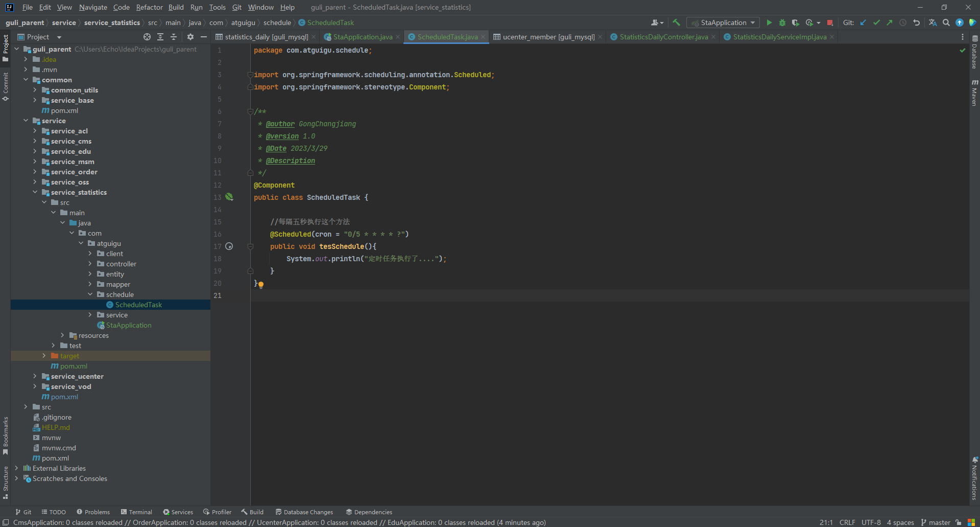This screenshot has width=980, height=527.
Task: Collapse all nodes in Project panel
Action: point(174,37)
